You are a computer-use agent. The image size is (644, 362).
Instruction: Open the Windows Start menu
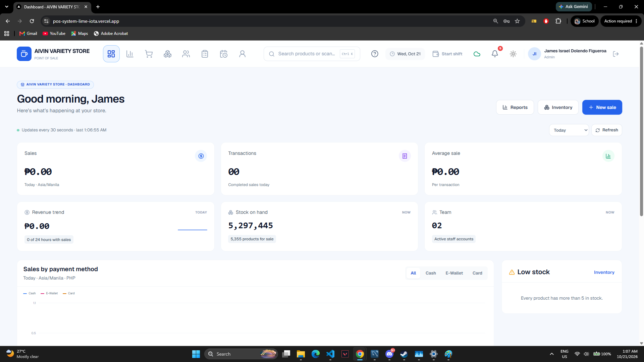(196, 354)
